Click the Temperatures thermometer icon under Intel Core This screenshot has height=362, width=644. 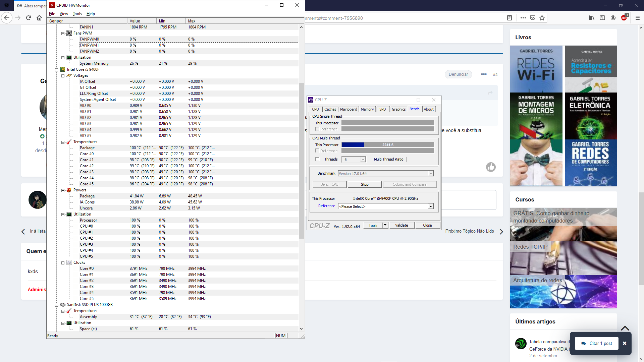click(69, 142)
